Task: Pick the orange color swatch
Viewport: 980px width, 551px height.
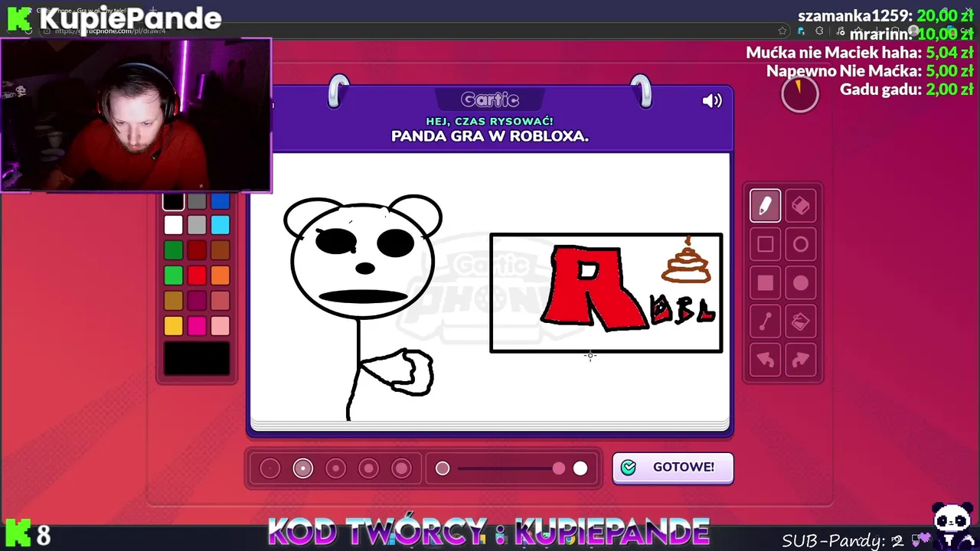Action: point(220,275)
